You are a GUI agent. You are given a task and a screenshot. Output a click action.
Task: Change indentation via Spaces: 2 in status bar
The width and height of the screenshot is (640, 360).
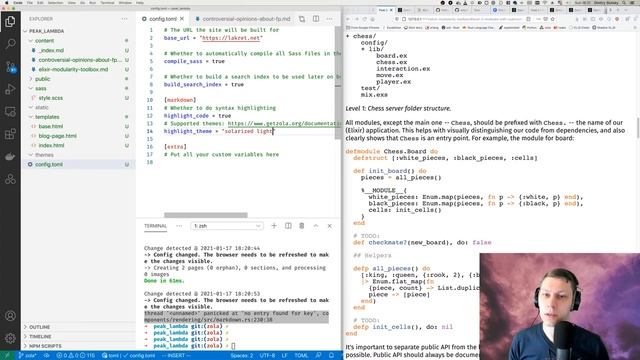pyautogui.click(x=242, y=356)
